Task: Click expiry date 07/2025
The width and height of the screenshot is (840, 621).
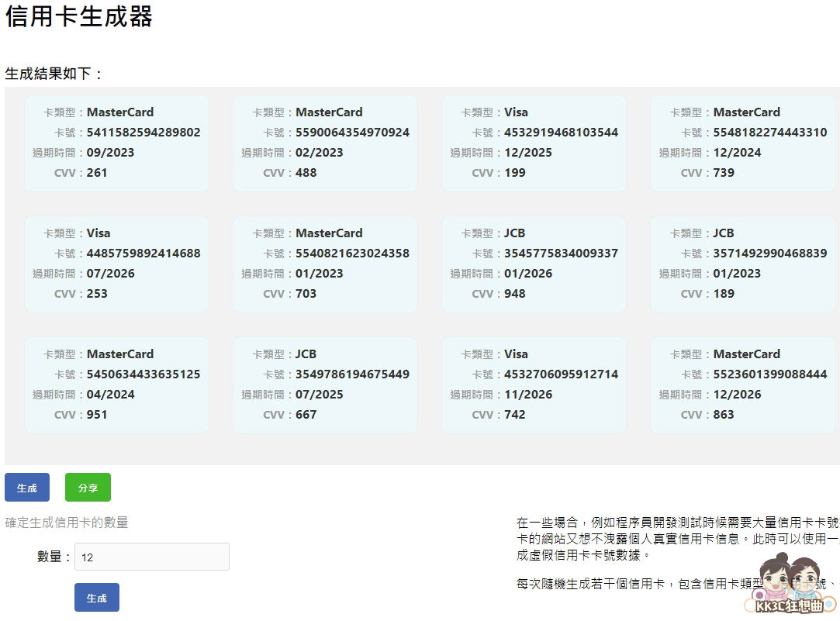Action: coord(320,395)
